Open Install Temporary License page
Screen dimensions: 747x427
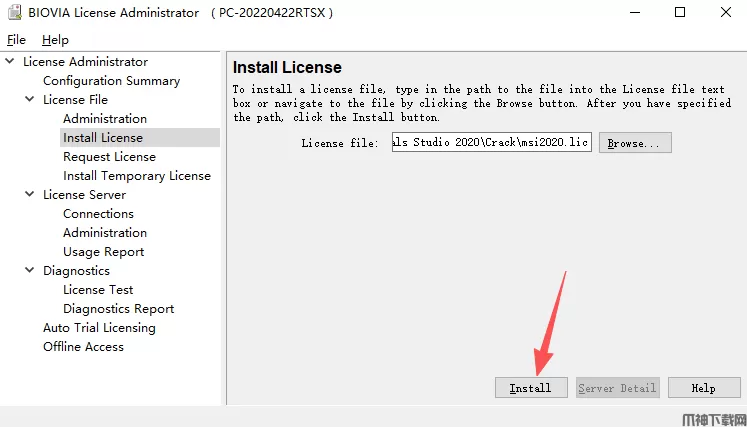tap(137, 176)
